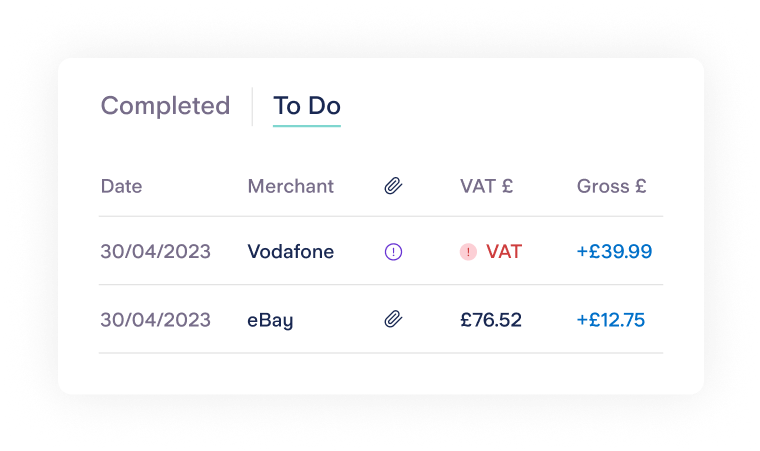Click the Vodafone row date 30/04/2023

click(x=155, y=252)
